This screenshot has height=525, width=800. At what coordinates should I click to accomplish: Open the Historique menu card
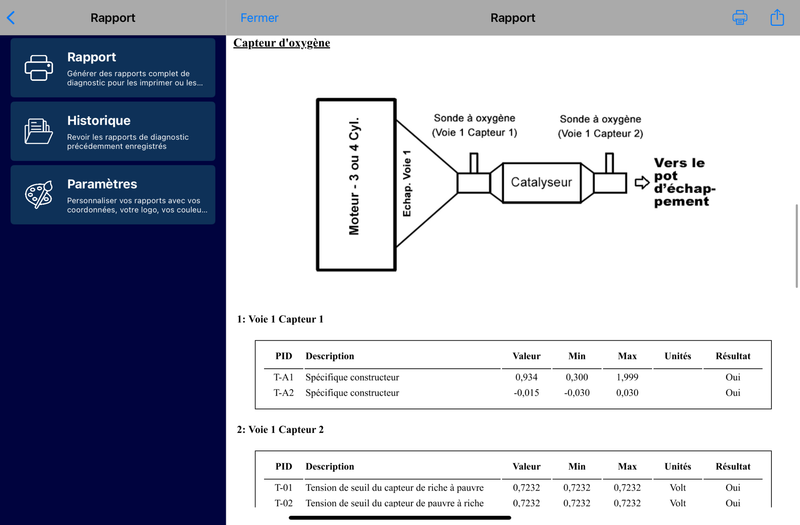click(113, 131)
